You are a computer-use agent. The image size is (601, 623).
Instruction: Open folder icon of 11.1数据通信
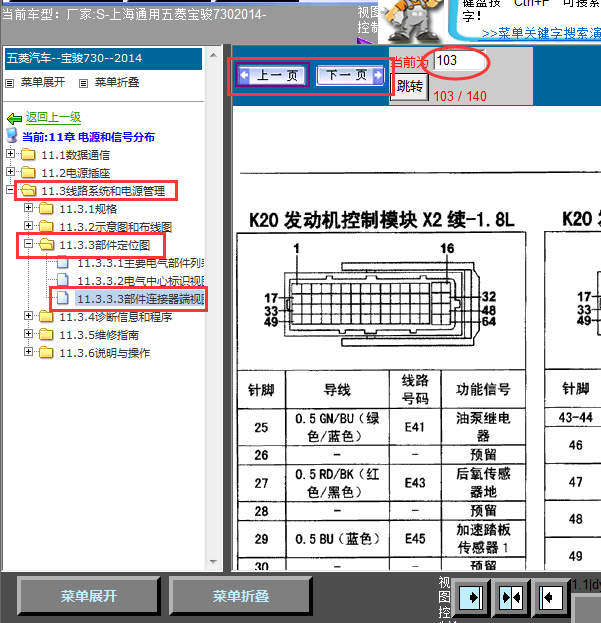coord(28,154)
